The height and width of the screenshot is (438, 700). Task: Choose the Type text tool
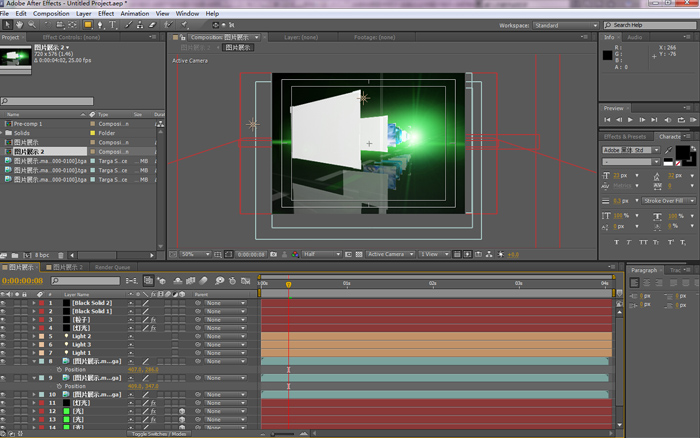113,24
